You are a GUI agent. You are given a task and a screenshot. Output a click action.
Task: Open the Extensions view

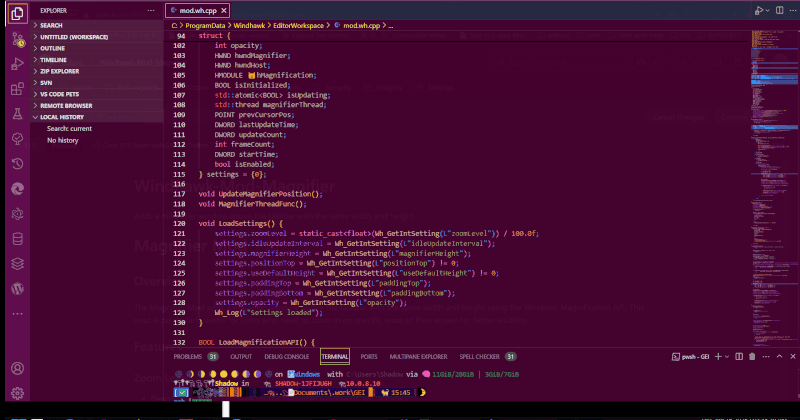coord(17,89)
